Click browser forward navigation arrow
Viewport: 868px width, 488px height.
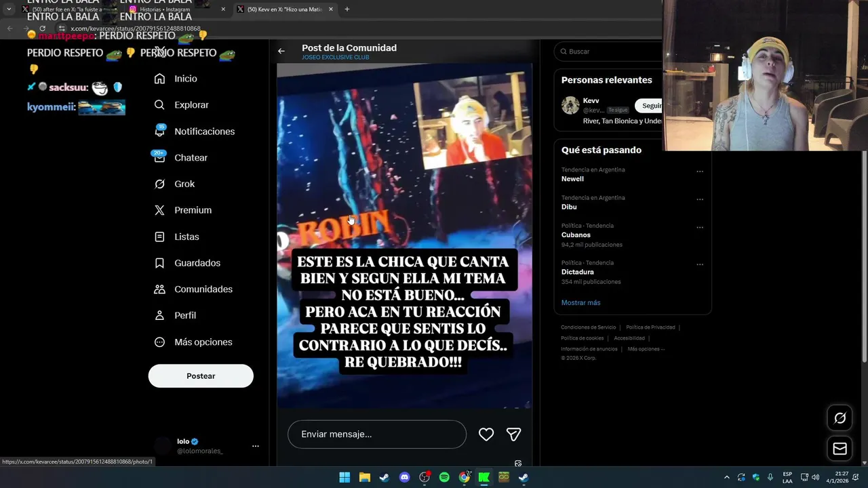(x=26, y=28)
